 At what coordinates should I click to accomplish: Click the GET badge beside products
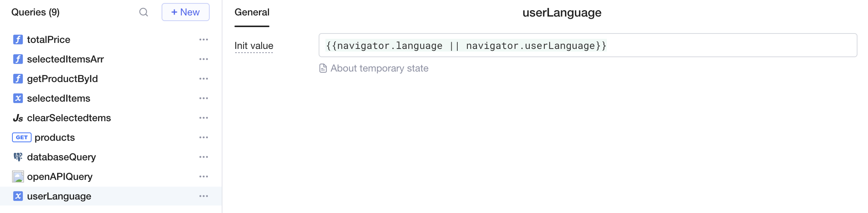tap(21, 137)
